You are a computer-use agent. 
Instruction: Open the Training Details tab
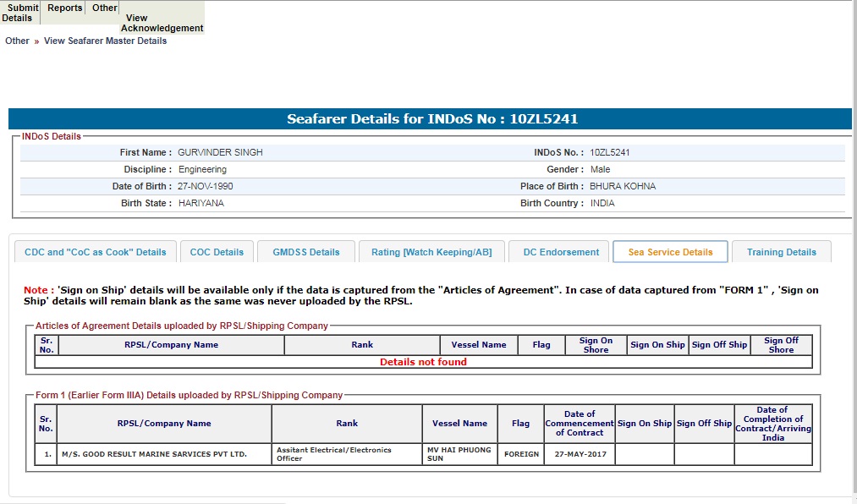pos(781,252)
